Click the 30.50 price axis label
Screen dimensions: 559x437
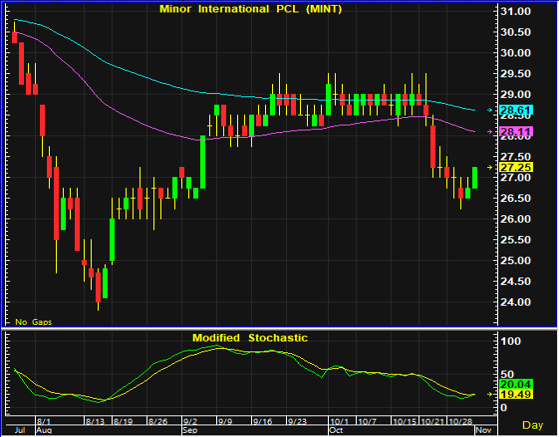pyautogui.click(x=516, y=32)
